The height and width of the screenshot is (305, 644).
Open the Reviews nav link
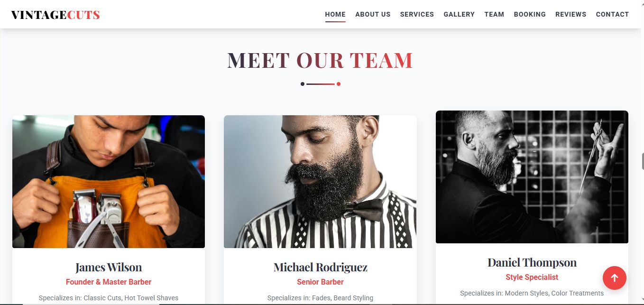click(571, 14)
